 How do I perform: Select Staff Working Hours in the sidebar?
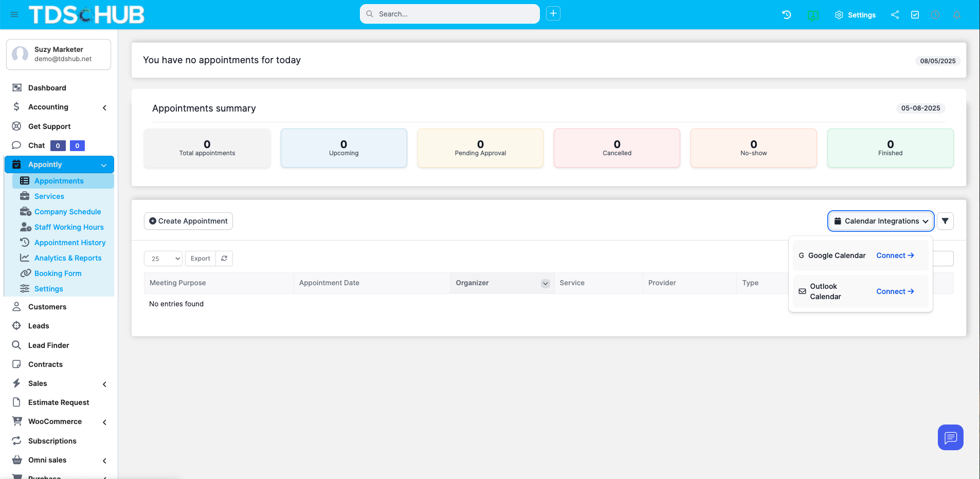point(69,227)
